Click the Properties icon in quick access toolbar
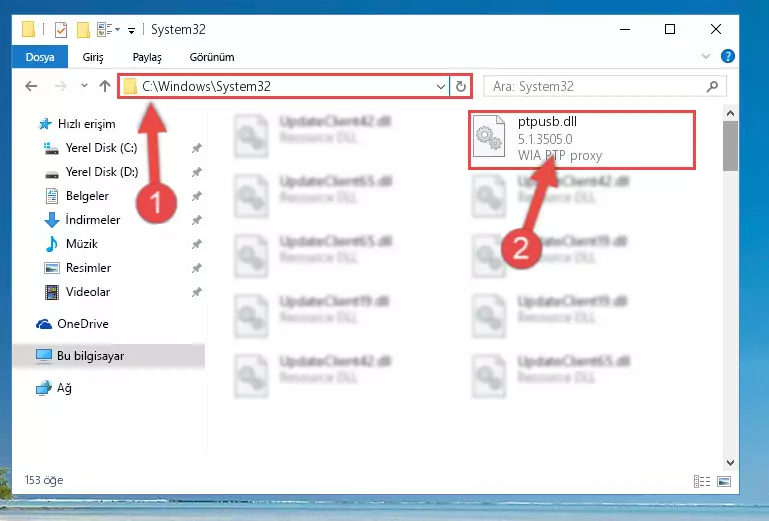 (x=61, y=30)
